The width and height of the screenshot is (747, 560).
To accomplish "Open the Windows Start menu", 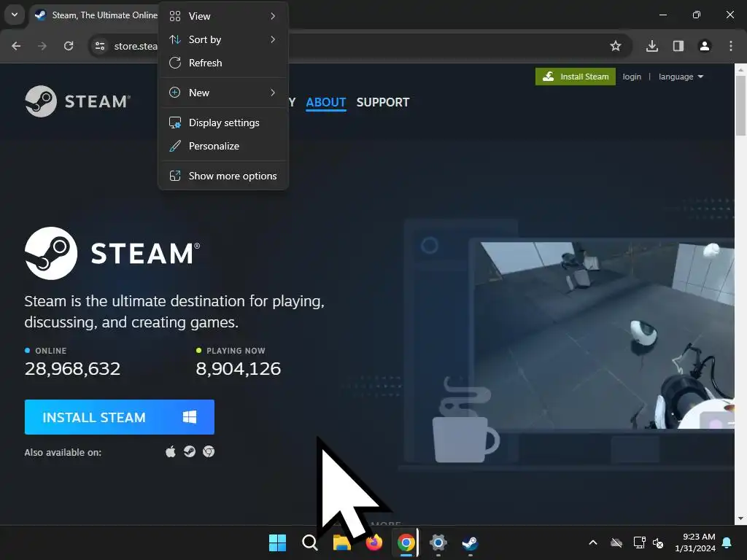I will pos(277,542).
